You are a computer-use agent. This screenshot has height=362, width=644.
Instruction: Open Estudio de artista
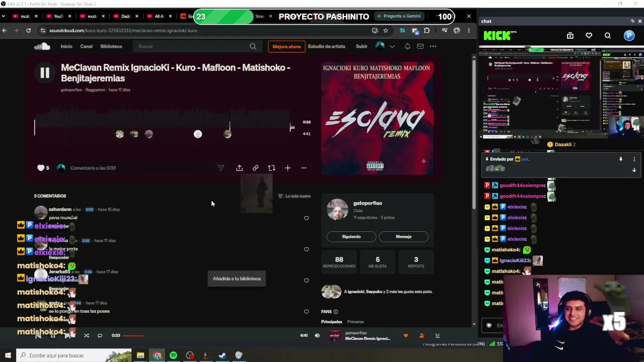click(327, 46)
